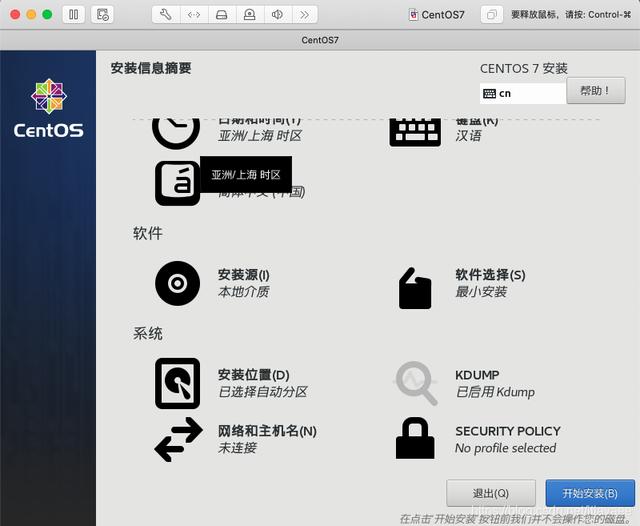Open installation source disc icon
The image size is (640, 526).
[178, 283]
